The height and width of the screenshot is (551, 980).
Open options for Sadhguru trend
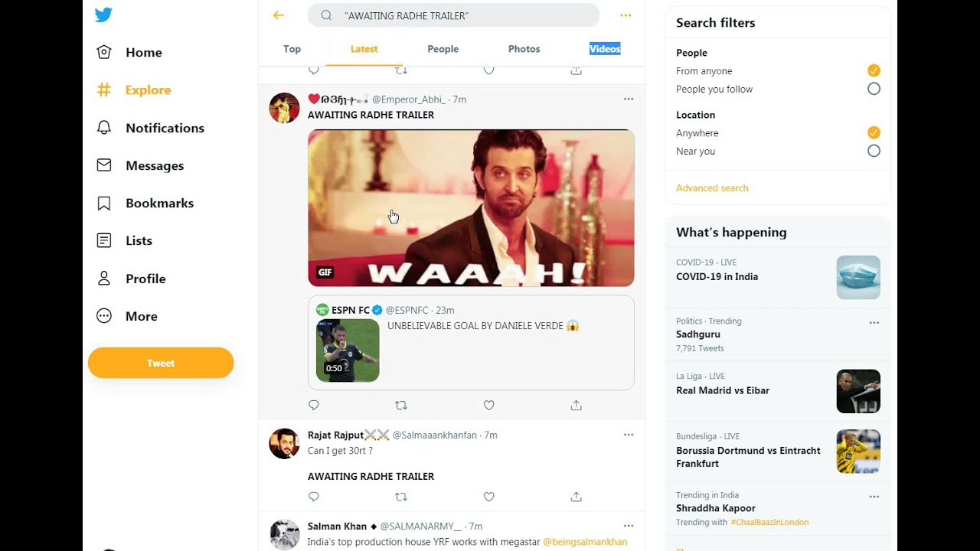[x=874, y=322]
